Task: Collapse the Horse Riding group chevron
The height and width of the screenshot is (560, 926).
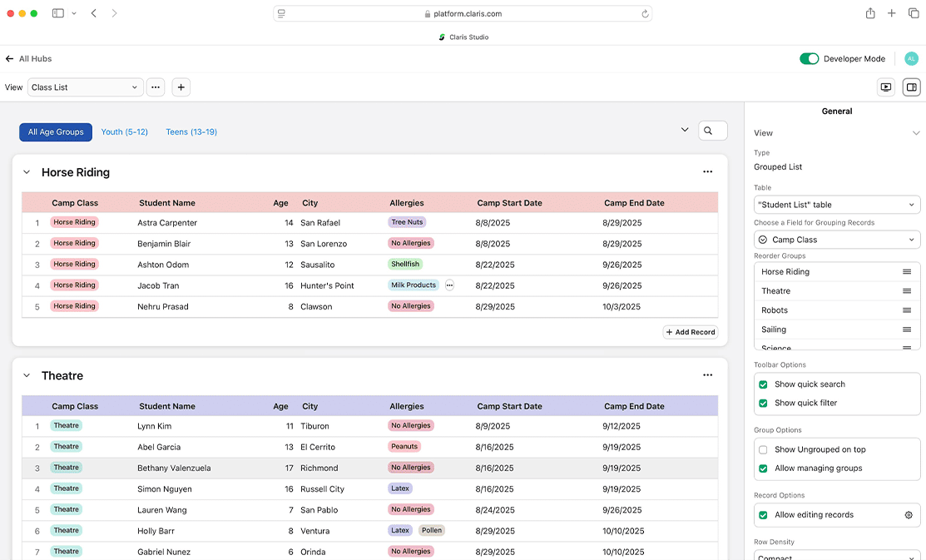Action: coord(26,171)
